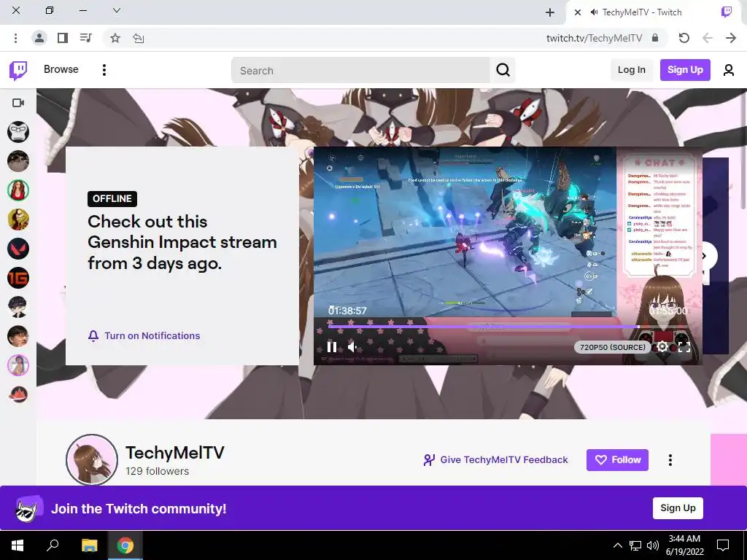Open the red watermelon avatar channel
Viewport: 747px width, 560px height.
[x=18, y=394]
